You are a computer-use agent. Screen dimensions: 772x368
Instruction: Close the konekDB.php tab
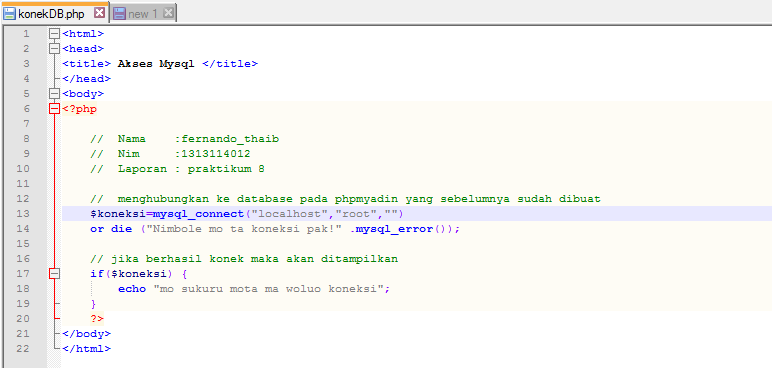(99, 13)
